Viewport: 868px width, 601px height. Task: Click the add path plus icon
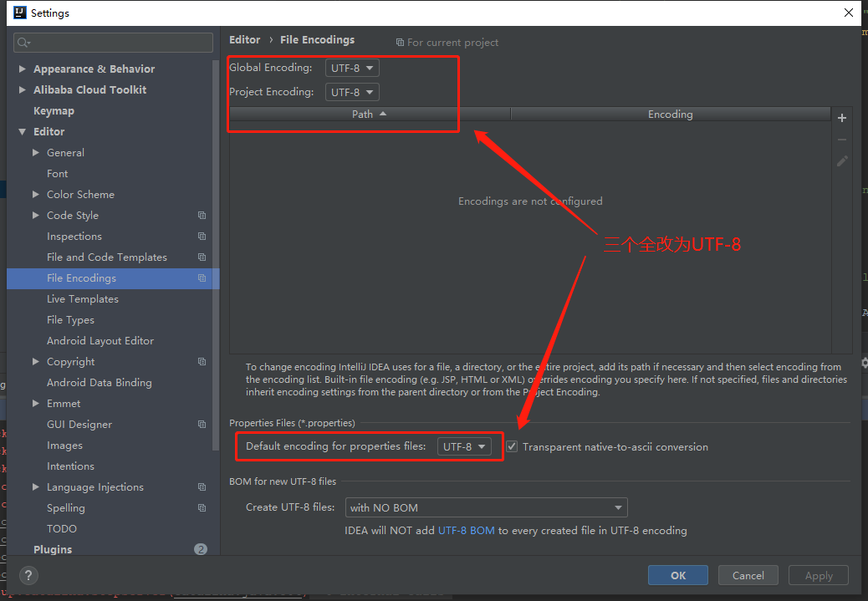point(841,118)
